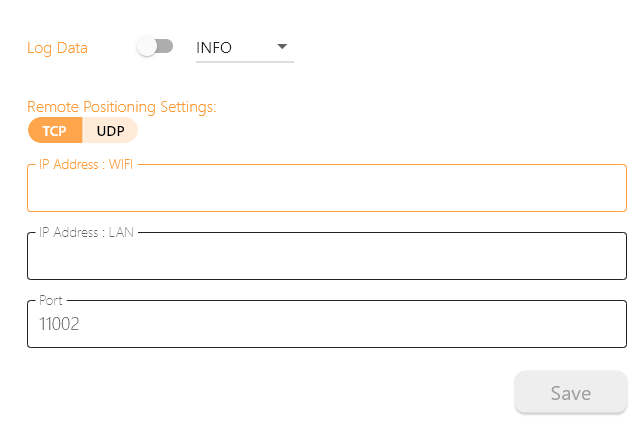The image size is (636, 423).
Task: Click the Remote Positioning Settings heading
Action: click(x=121, y=106)
